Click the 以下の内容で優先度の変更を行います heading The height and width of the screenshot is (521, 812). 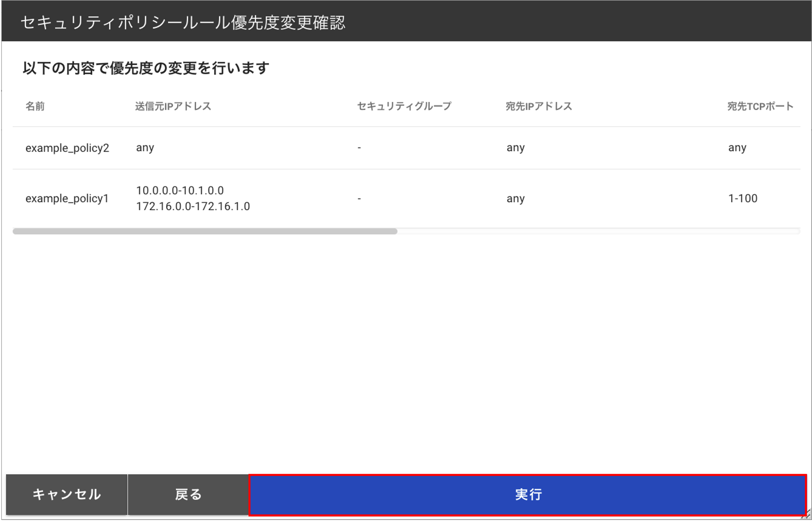pos(146,68)
